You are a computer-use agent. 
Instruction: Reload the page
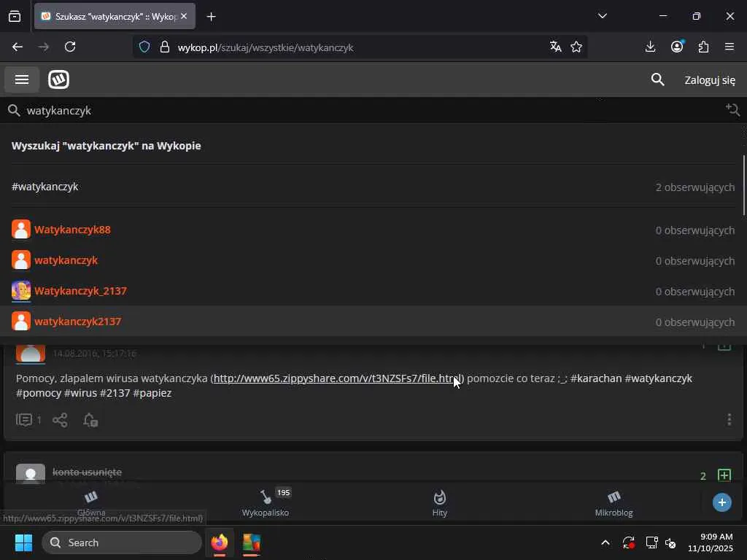coord(70,47)
